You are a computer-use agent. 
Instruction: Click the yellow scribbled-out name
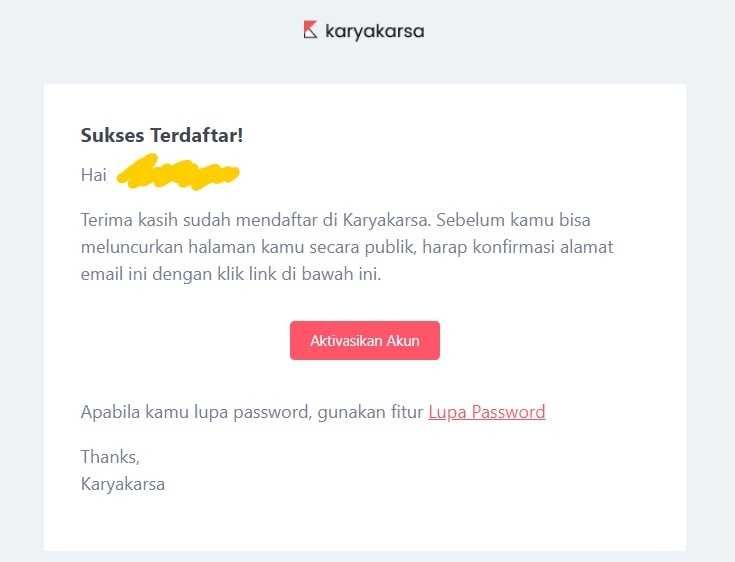click(x=178, y=175)
